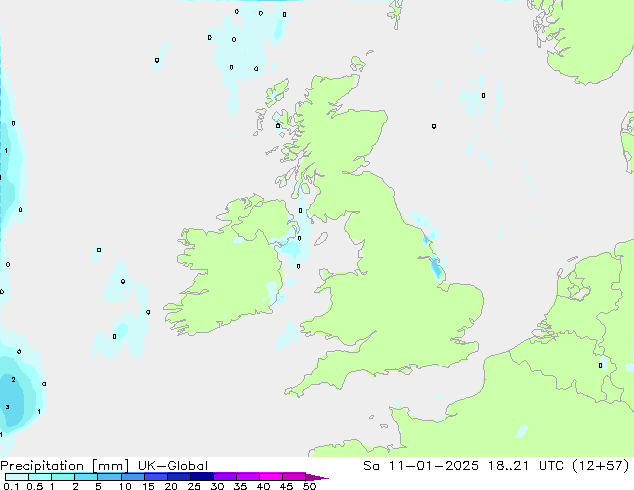Image resolution: width=634 pixels, height=490 pixels.
Task: Click the 'Sa 11-01-2025' date text
Action: tap(421, 466)
